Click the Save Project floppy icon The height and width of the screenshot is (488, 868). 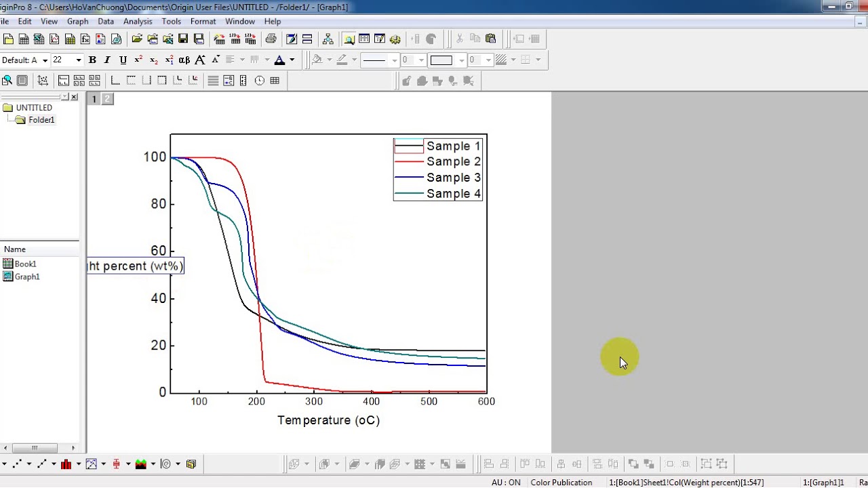pos(183,39)
